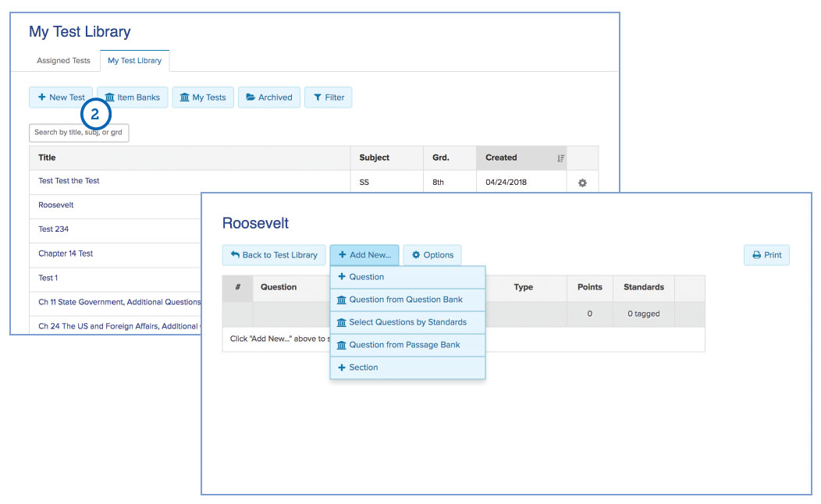The width and height of the screenshot is (821, 504).
Task: Open the Chapter 14 Test link
Action: coord(66,254)
